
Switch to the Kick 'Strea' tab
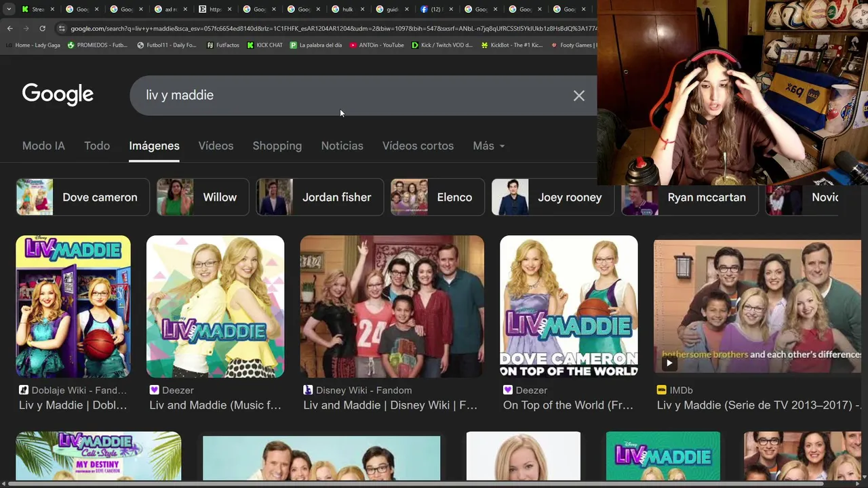(x=38, y=9)
